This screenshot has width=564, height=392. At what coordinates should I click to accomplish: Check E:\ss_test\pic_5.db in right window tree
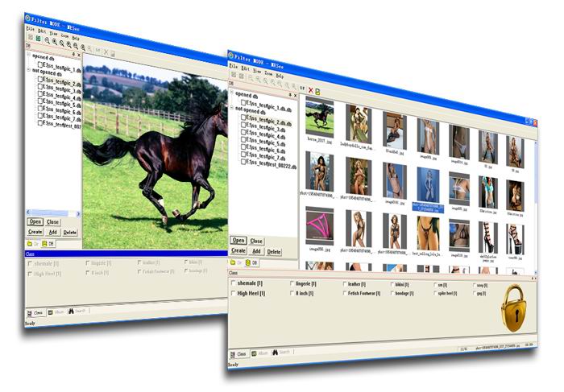pyautogui.click(x=243, y=140)
